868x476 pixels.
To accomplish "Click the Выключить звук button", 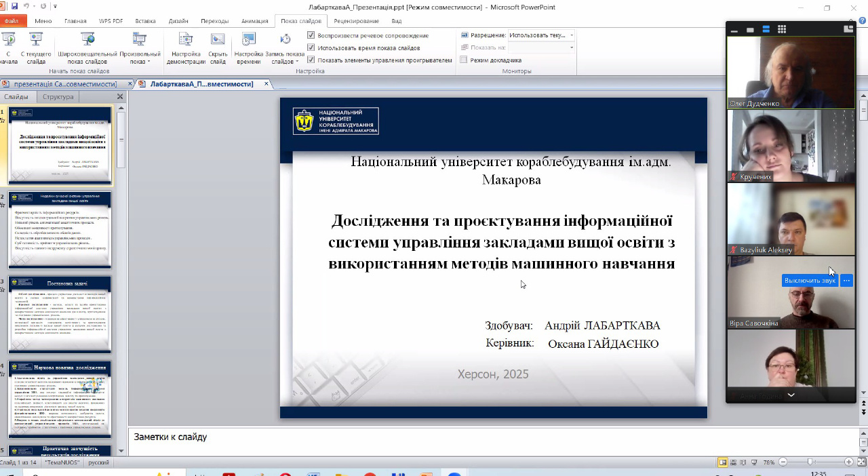I will click(810, 281).
